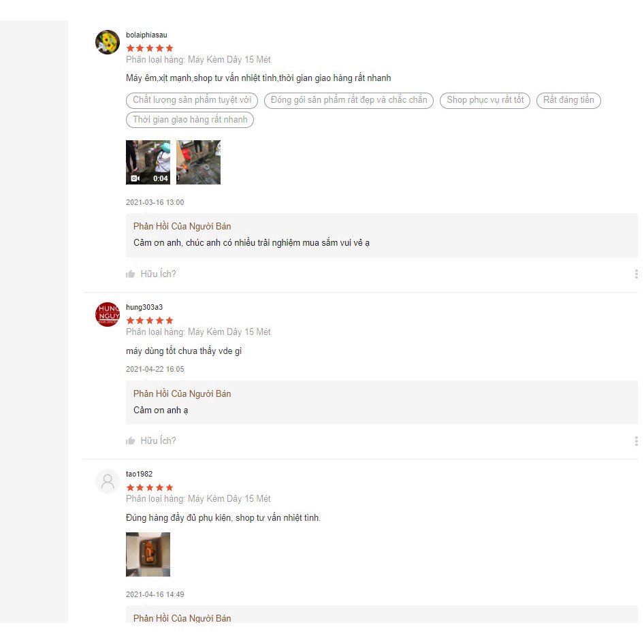644x644 pixels.
Task: Click 'Rất đáng tiền' tag
Action: [x=568, y=100]
